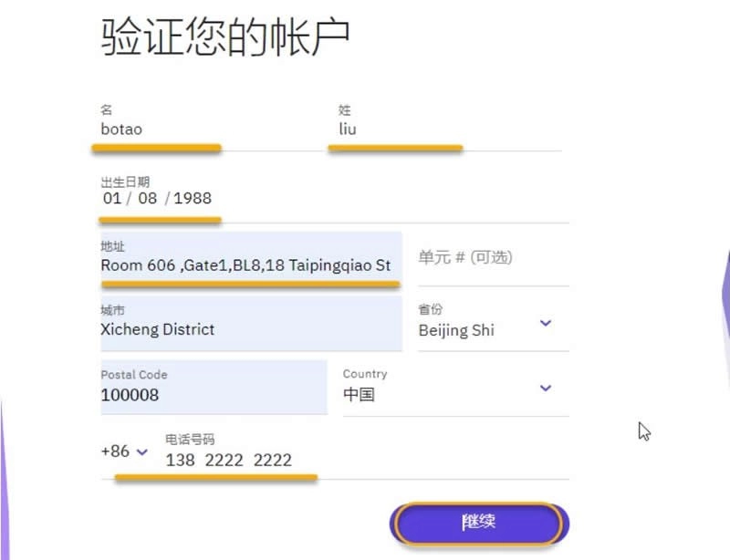Open the +86 phone country code selector

pyautogui.click(x=123, y=451)
